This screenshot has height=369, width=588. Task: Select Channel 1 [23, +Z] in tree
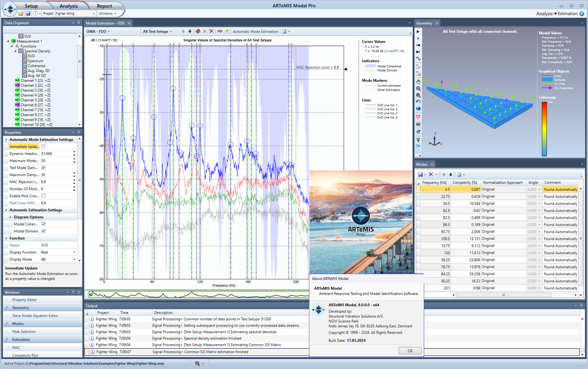click(x=36, y=80)
